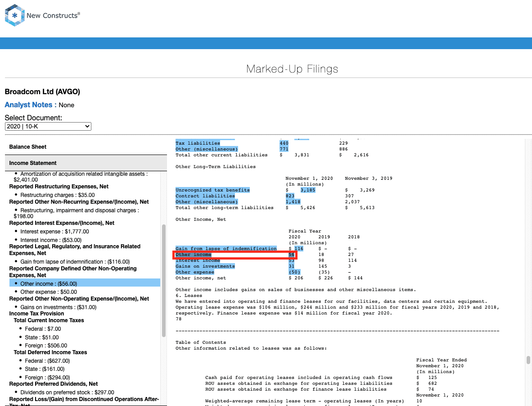Click highlighted Other income label in filing

(x=194, y=255)
